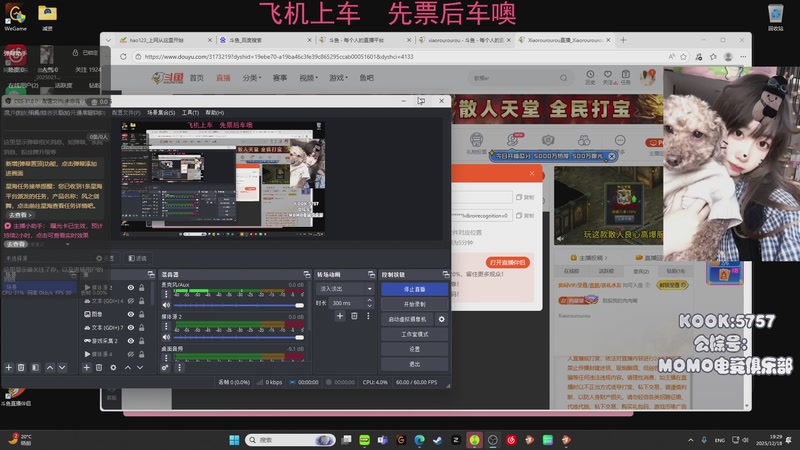Go to Douyu 直播 navigation tab
800x450 pixels.
point(223,78)
